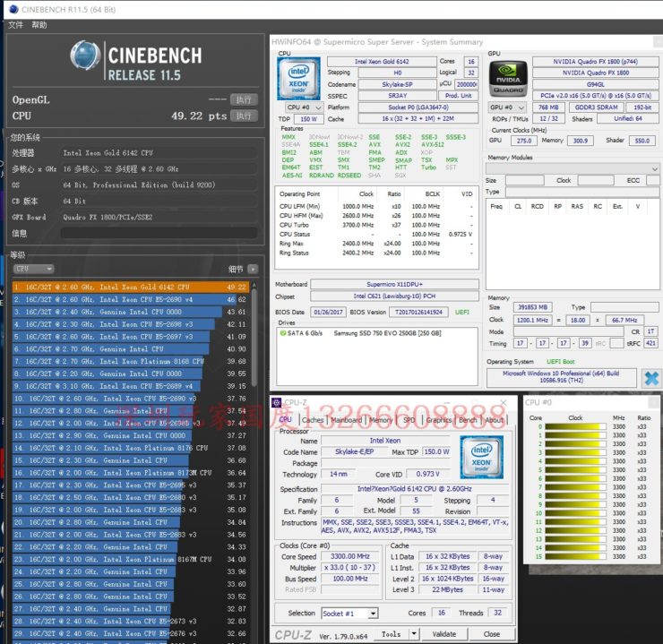
Task: Open the CPU #0 selector dropdown in HWiNFO
Action: click(304, 107)
